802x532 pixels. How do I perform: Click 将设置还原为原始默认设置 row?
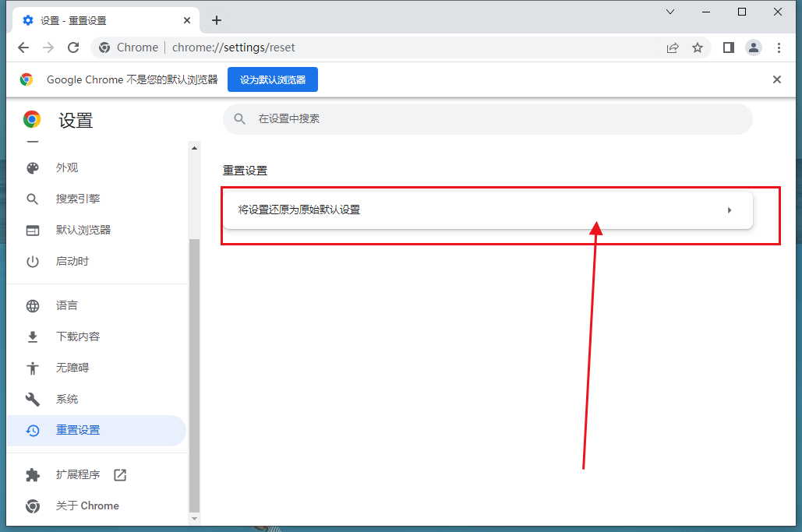[x=487, y=210]
